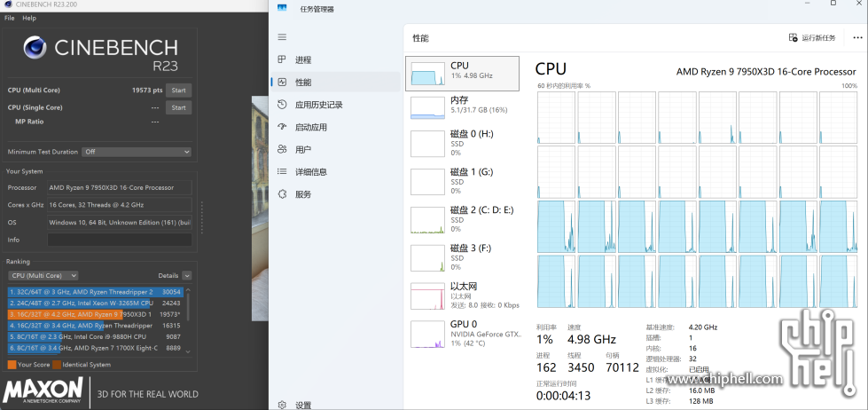This screenshot has height=410, width=868.
Task: Select GPU 0 NVIDIA GeForce item
Action: point(462,333)
